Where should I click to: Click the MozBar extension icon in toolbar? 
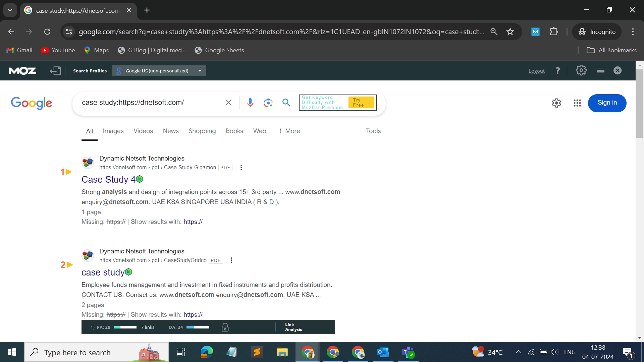[x=535, y=32]
